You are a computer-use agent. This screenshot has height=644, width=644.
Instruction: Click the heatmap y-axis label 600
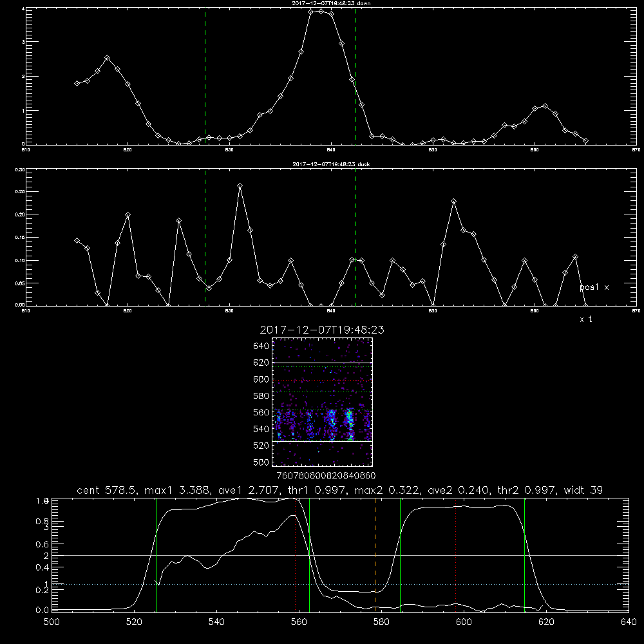[261, 379]
